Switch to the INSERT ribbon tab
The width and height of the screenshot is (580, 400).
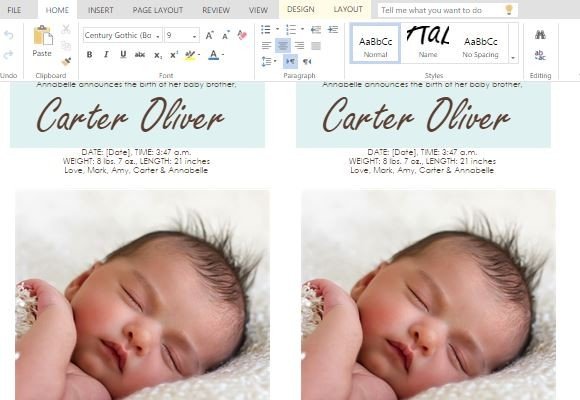(x=100, y=10)
